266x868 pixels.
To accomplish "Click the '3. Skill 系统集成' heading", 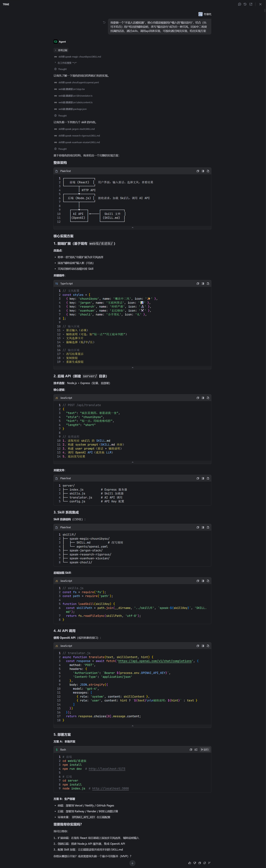I will [x=66, y=513].
